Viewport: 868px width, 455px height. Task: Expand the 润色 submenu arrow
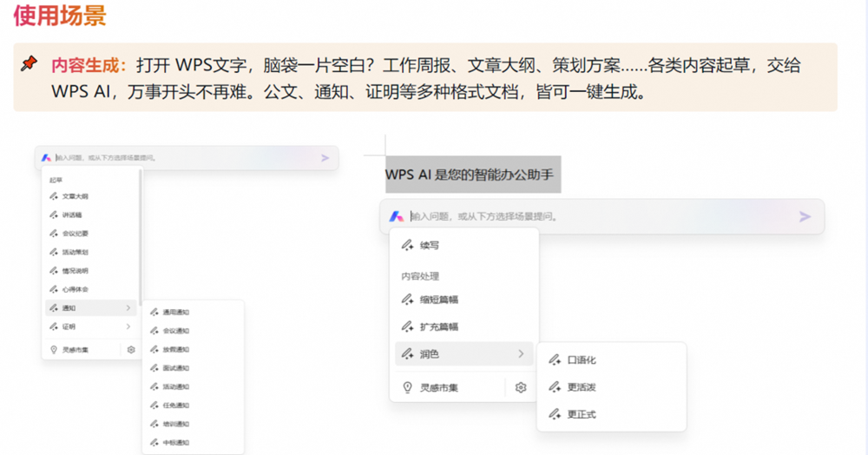tap(521, 353)
